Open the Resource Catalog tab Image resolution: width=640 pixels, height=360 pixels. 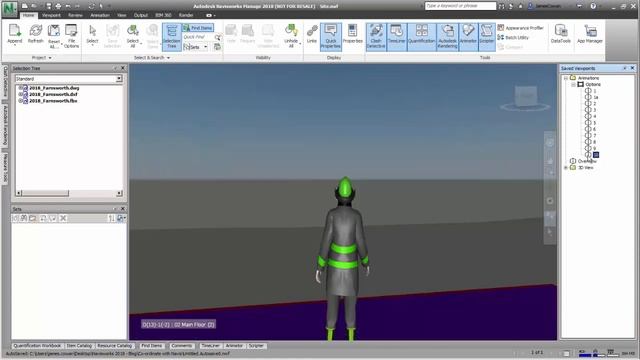115,346
